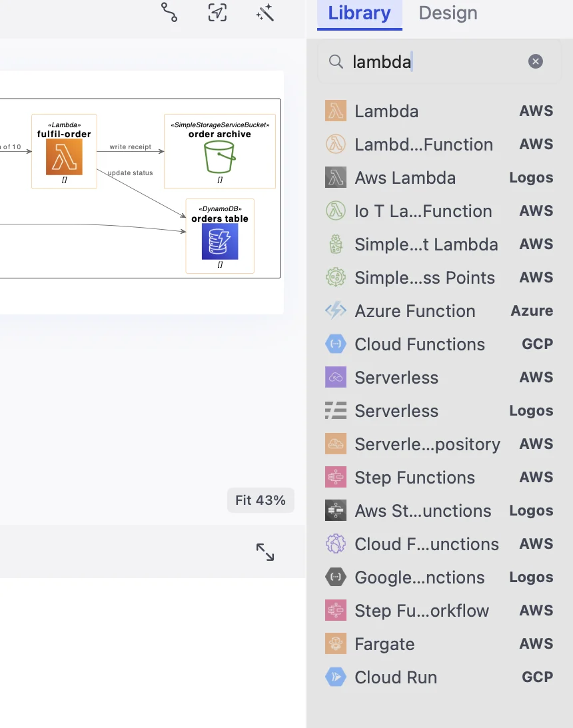
Task: Click the '«DynamoDB»' stereotype label
Action: [220, 209]
